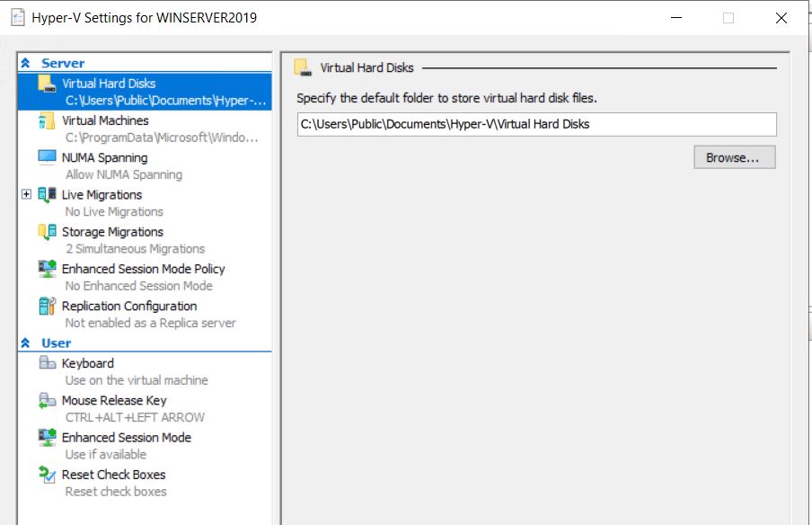
Task: Click the default virtual hard disk path field
Action: (x=536, y=124)
